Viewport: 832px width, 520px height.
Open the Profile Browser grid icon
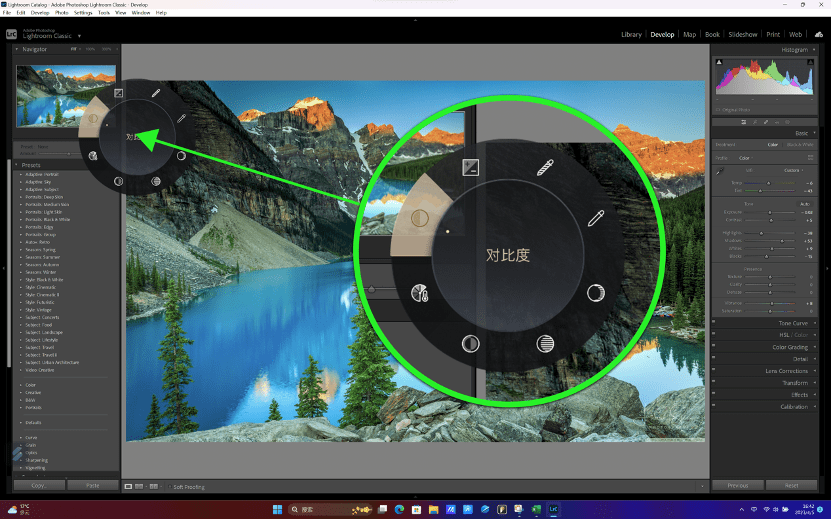[810, 158]
